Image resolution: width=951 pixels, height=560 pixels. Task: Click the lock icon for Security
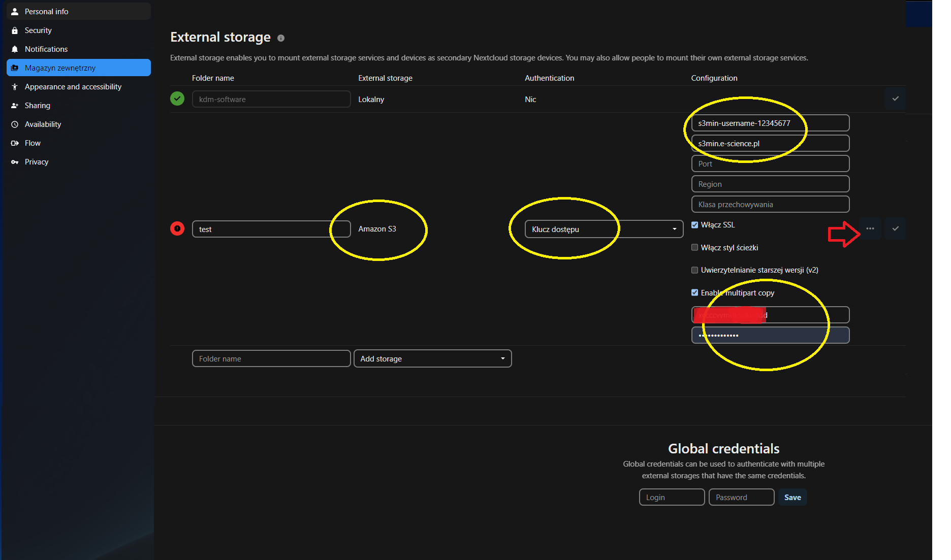click(x=15, y=30)
